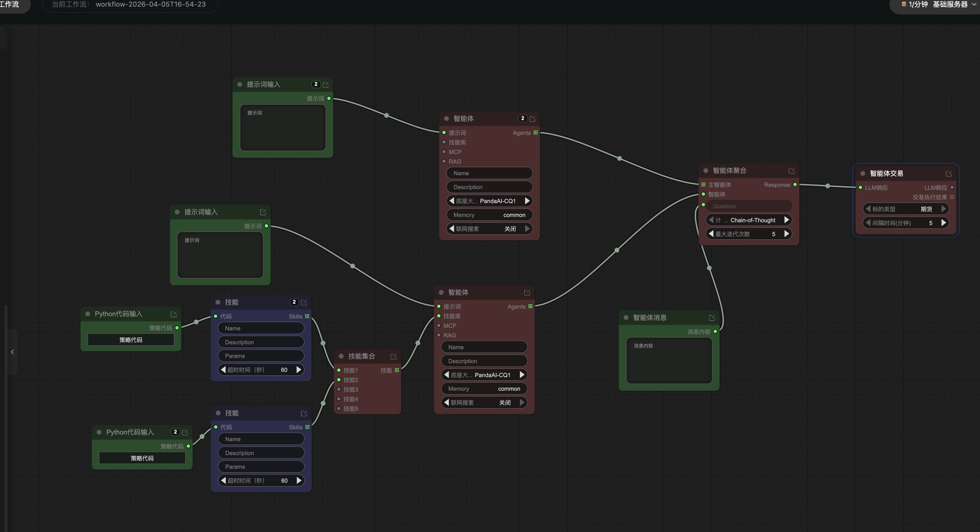Click 策略代码 button on lower Python代码输入 node
The height and width of the screenshot is (532, 980).
pos(142,458)
